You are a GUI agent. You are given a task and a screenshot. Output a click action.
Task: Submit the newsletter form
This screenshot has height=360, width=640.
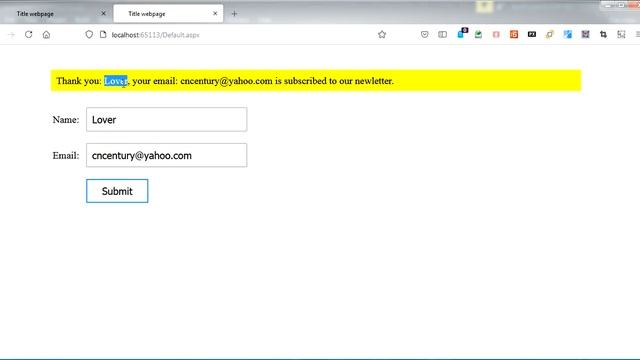(117, 191)
